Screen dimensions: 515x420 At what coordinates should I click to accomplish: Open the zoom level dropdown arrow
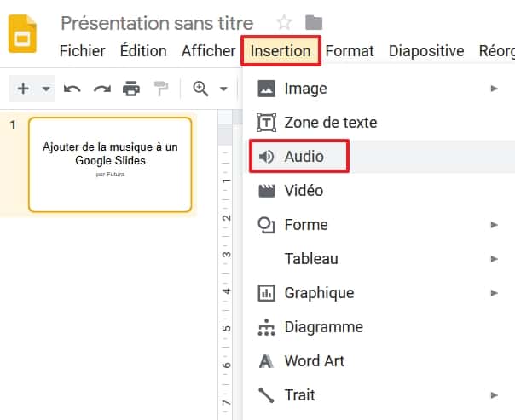[223, 89]
